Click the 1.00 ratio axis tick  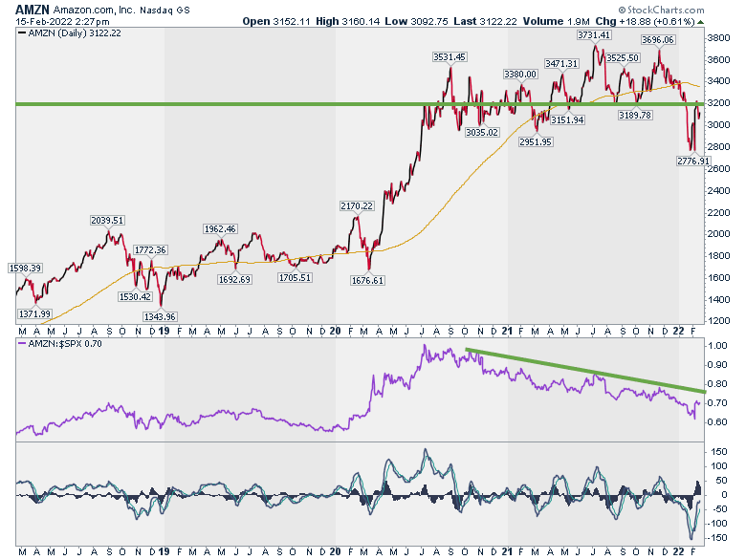tap(718, 346)
